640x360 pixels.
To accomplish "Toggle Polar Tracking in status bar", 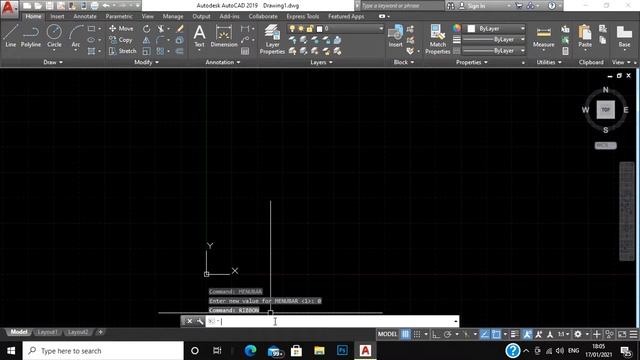I will 447,334.
